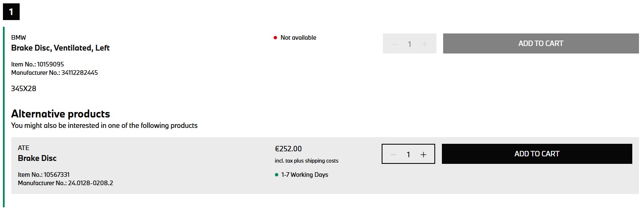Open the ATE Brake Disc product title

pos(37,158)
